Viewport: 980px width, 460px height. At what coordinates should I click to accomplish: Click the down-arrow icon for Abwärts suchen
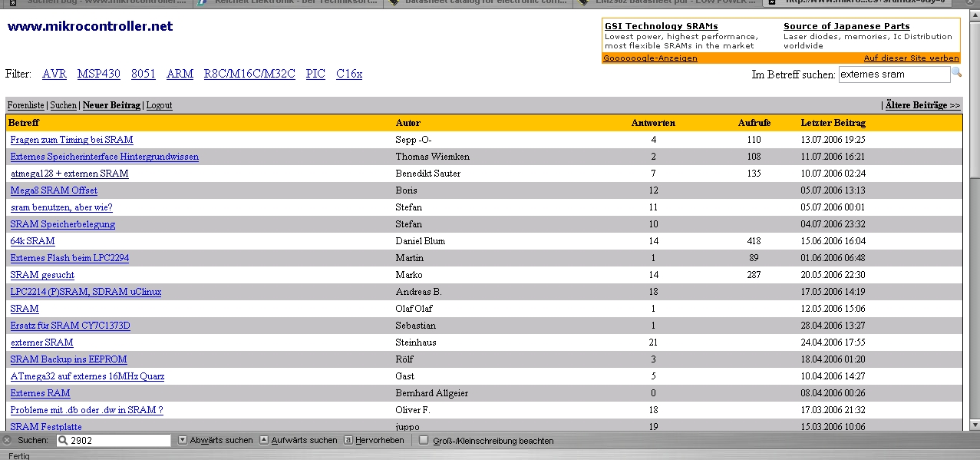tap(183, 440)
